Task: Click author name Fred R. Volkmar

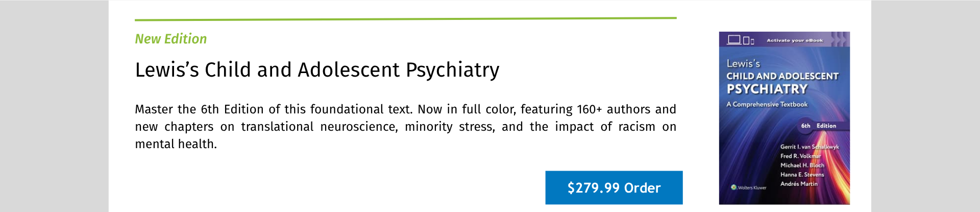Action: [x=800, y=156]
